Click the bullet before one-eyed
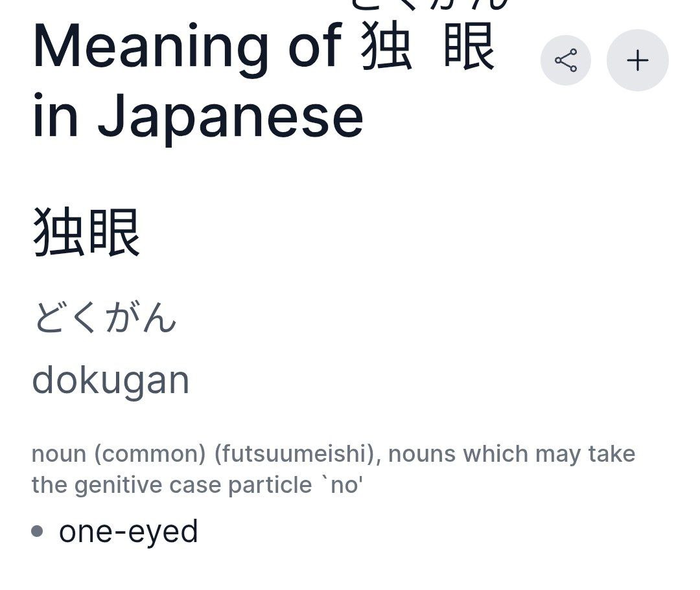Image resolution: width=700 pixels, height=590 pixels. (38, 531)
